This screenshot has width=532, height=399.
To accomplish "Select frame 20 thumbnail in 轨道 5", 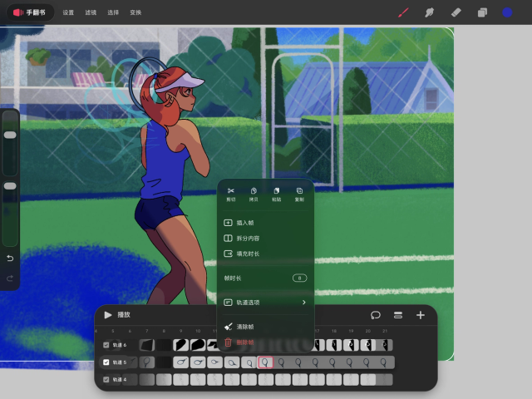I will pyautogui.click(x=367, y=362).
